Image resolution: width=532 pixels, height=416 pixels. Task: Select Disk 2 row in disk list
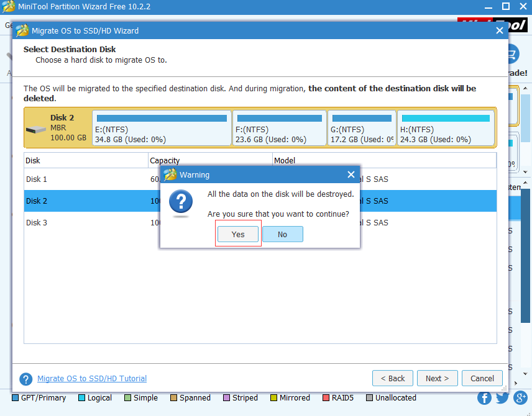(260, 201)
